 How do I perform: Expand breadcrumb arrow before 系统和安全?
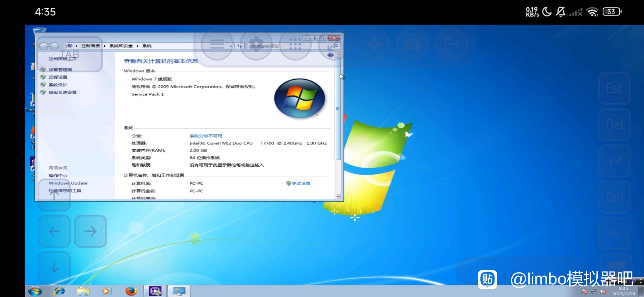(x=105, y=46)
